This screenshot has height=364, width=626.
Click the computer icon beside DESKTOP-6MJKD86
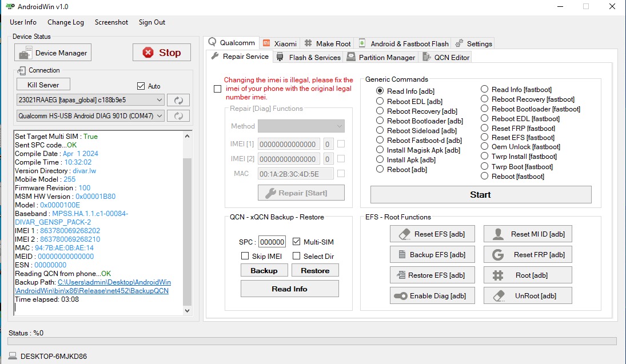tap(13, 356)
